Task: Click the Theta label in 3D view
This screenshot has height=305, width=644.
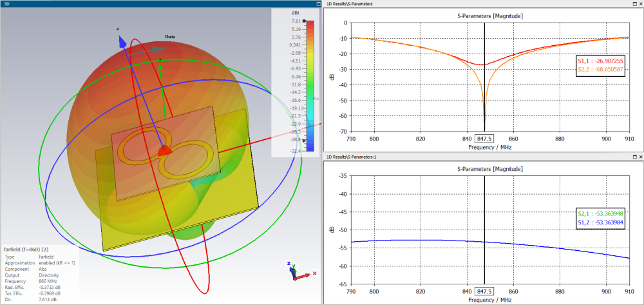Action: coord(169,37)
